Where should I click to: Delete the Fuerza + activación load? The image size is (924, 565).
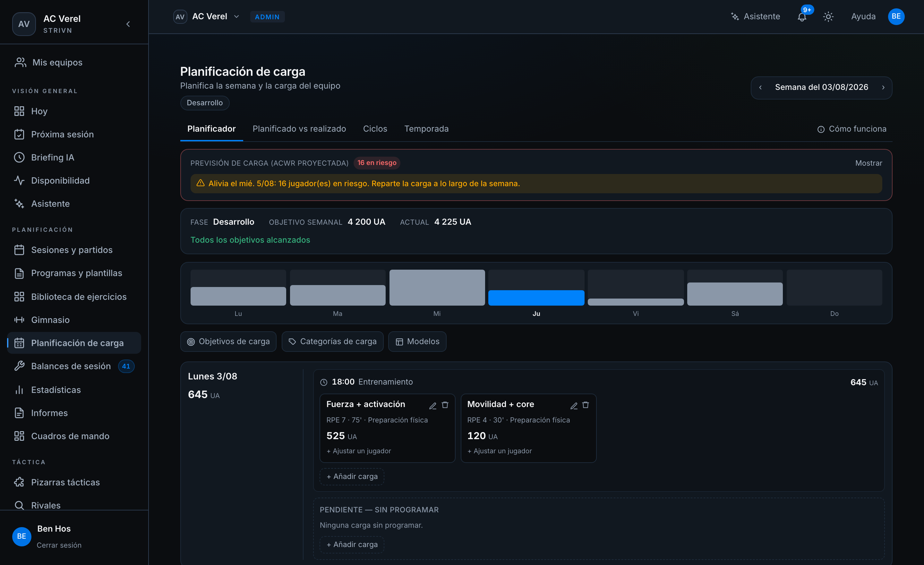pos(445,405)
